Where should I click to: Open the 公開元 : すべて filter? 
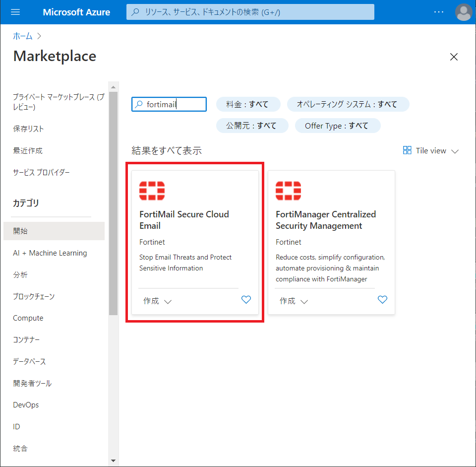tap(252, 126)
